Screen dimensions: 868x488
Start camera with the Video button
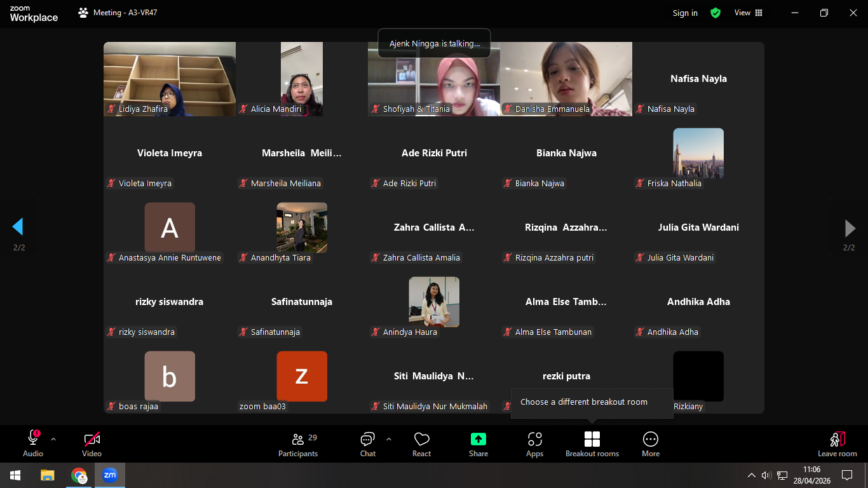92,444
